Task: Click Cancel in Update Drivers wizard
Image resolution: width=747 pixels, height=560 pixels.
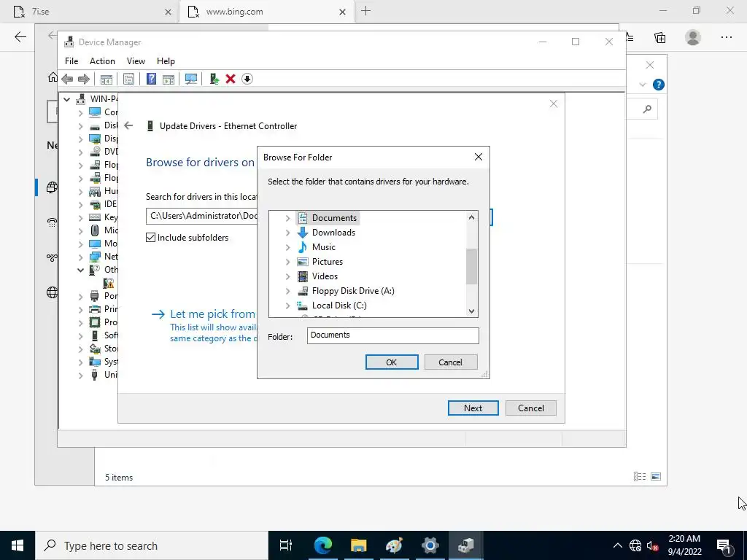Action: point(531,408)
